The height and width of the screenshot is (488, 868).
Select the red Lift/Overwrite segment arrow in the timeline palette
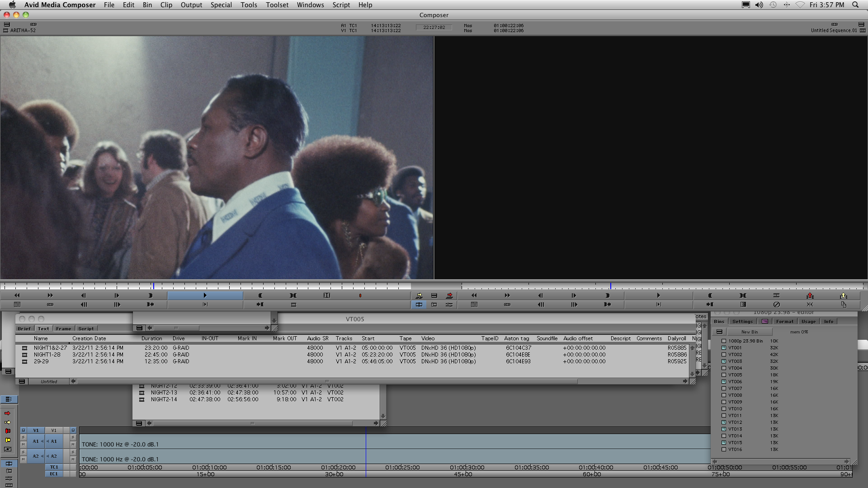(7, 413)
